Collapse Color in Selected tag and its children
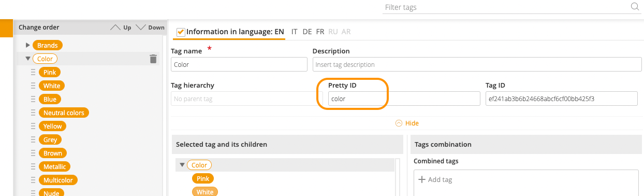 (182, 165)
